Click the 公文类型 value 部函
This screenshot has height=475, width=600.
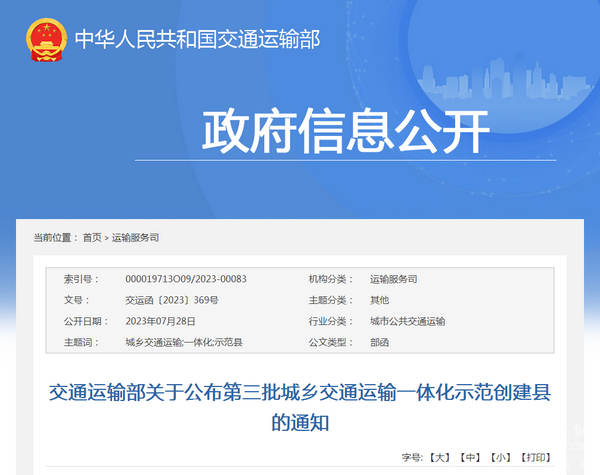click(x=379, y=342)
